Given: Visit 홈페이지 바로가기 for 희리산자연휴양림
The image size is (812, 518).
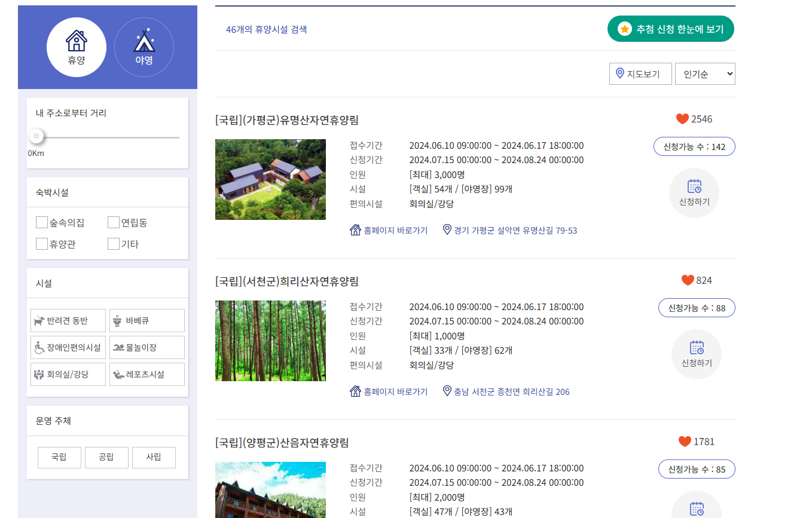Looking at the screenshot, I should tap(389, 391).
